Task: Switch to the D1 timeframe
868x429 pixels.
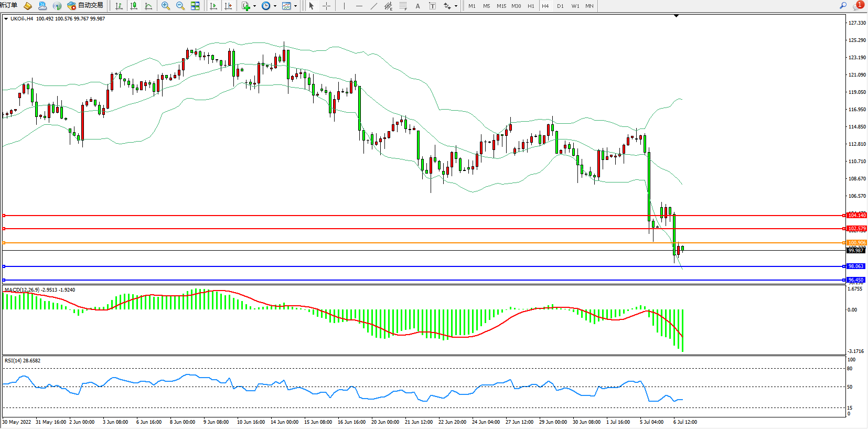Action: point(560,6)
